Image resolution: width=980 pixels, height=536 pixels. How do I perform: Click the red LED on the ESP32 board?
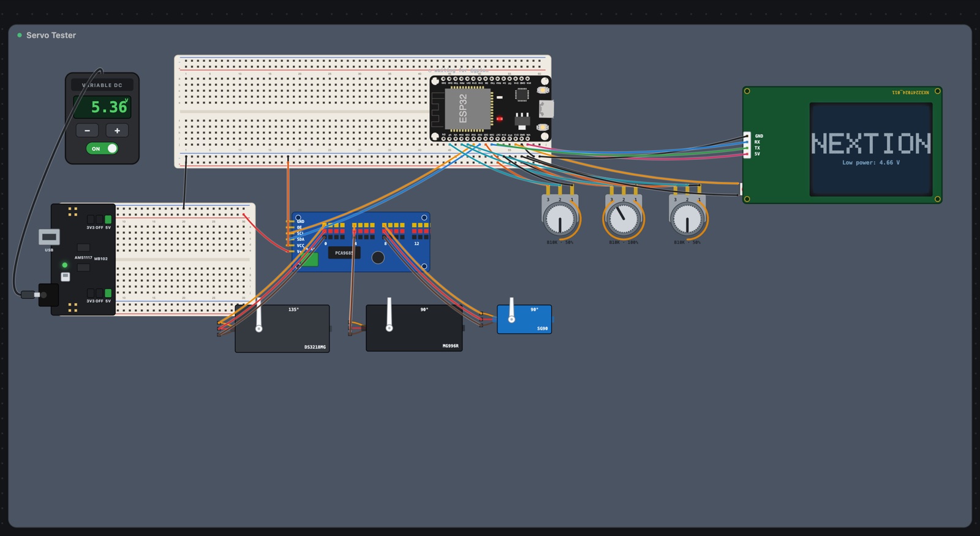click(x=500, y=118)
